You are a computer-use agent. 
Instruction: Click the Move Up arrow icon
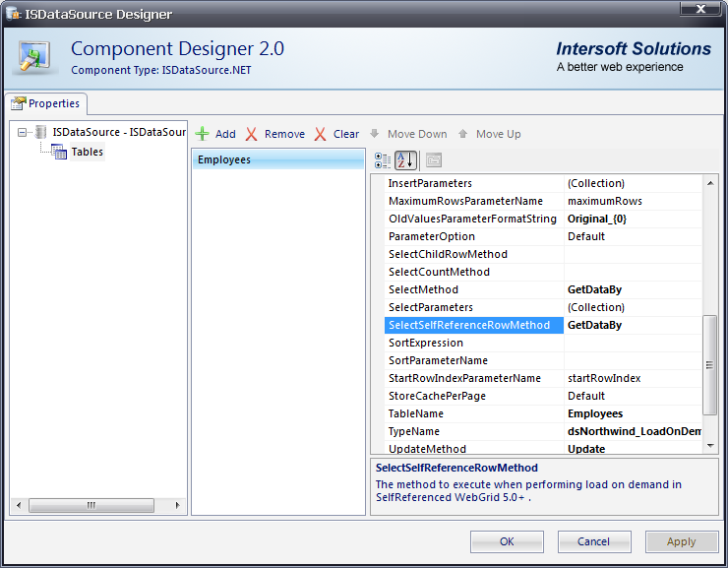(463, 134)
